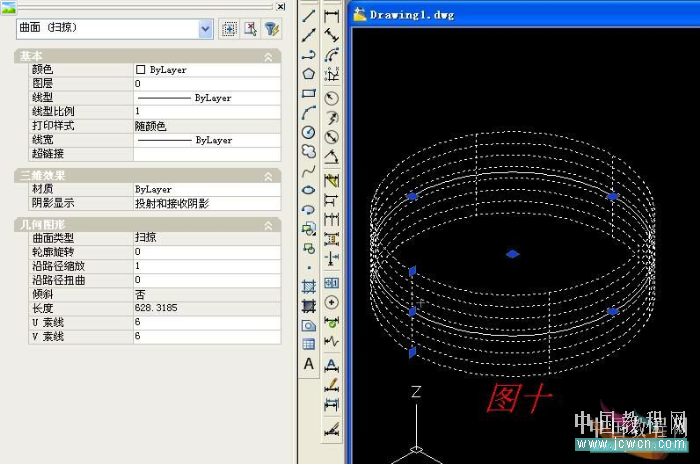Select the Linear Dimension tool
This screenshot has height=464, width=700.
(x=332, y=15)
